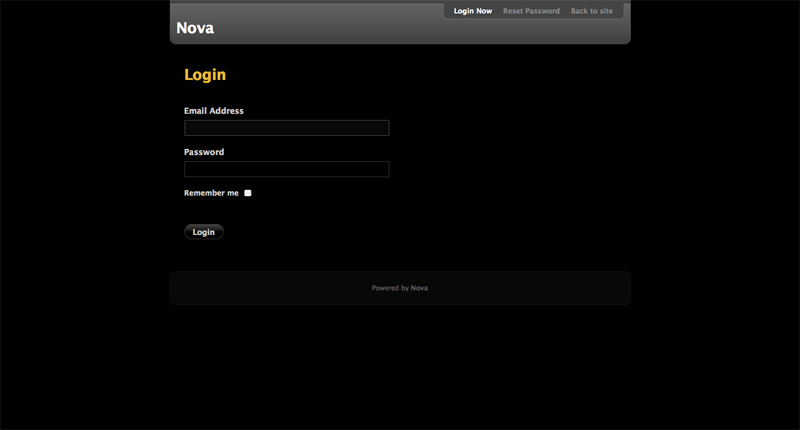
Task: Follow the Back to site link
Action: (x=591, y=11)
